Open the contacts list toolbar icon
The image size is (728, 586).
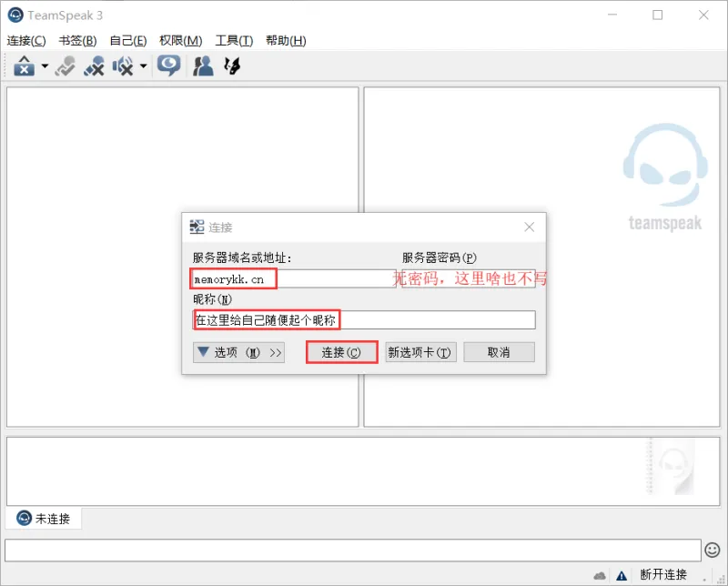[203, 66]
